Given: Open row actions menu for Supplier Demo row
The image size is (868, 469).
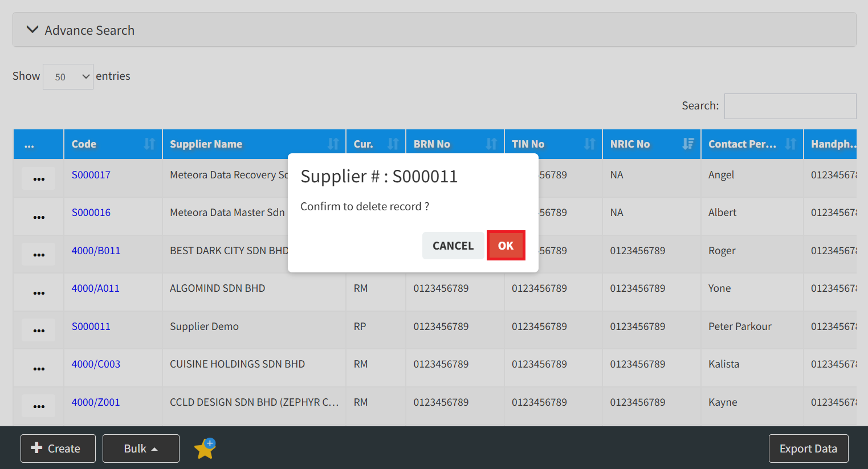Looking at the screenshot, I should (39, 330).
